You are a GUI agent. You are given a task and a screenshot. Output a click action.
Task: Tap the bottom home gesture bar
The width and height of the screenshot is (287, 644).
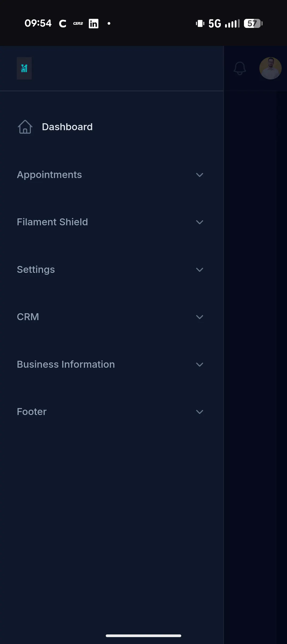tap(143, 636)
